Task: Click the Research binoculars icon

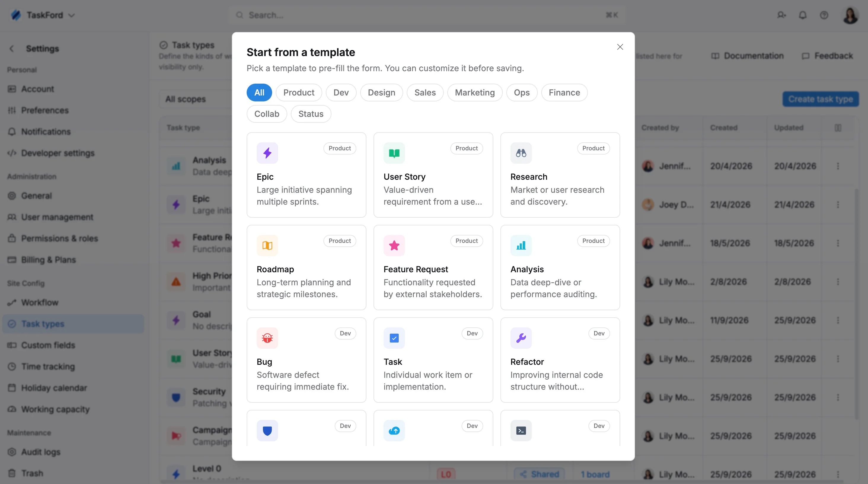Action: (521, 153)
